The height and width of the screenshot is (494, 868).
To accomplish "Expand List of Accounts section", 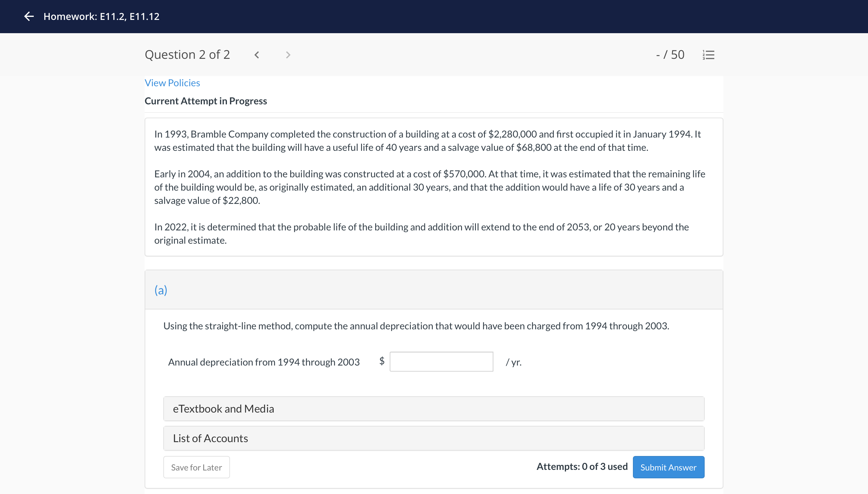I will 433,438.
